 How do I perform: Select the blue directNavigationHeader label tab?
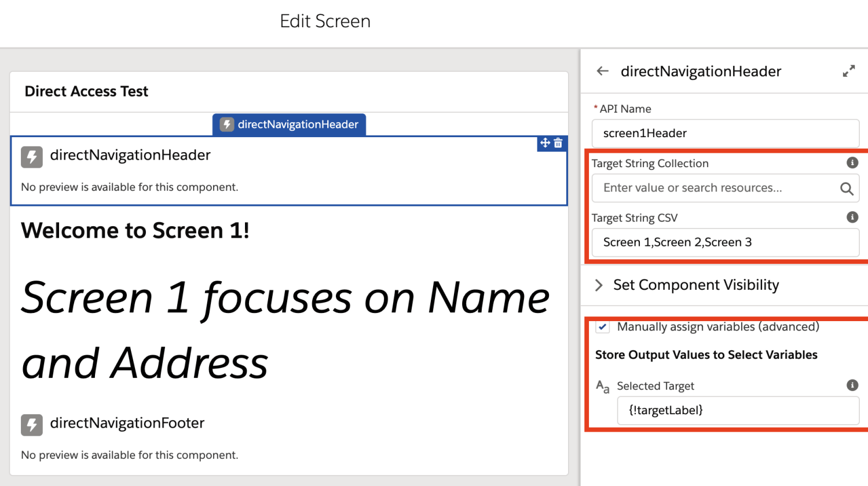tap(288, 124)
